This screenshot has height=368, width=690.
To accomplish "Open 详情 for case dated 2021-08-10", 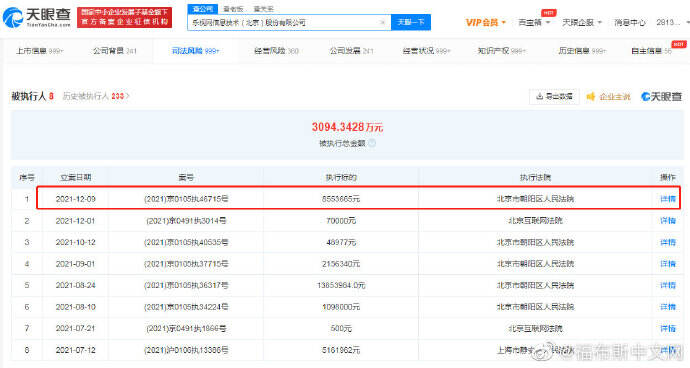I will pos(668,307).
